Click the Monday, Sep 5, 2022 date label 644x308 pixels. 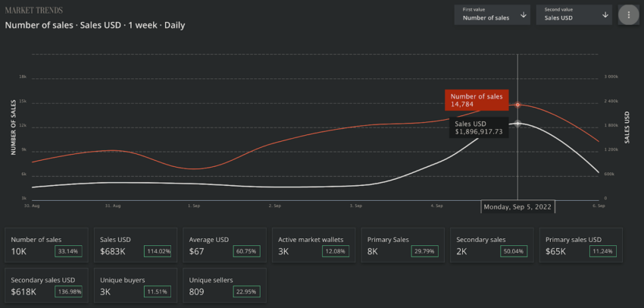coord(517,207)
